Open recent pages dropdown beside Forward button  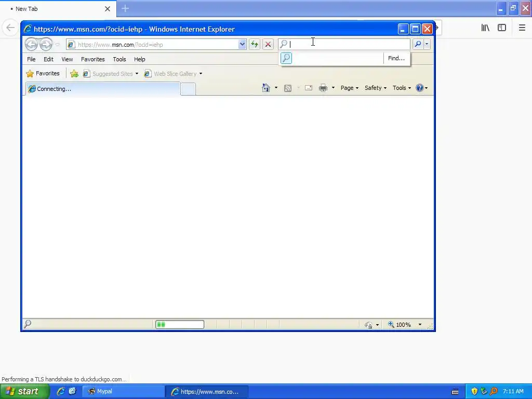[57, 45]
